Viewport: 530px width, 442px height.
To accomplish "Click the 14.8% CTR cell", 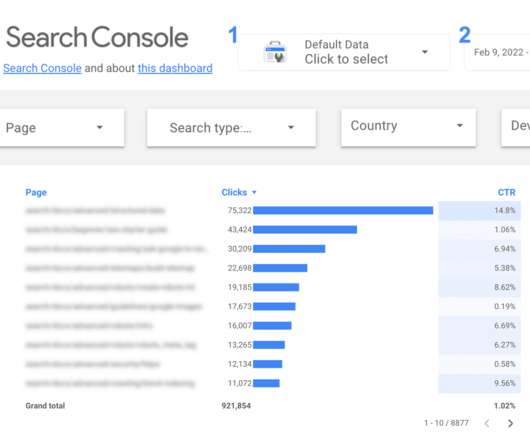I will point(479,211).
